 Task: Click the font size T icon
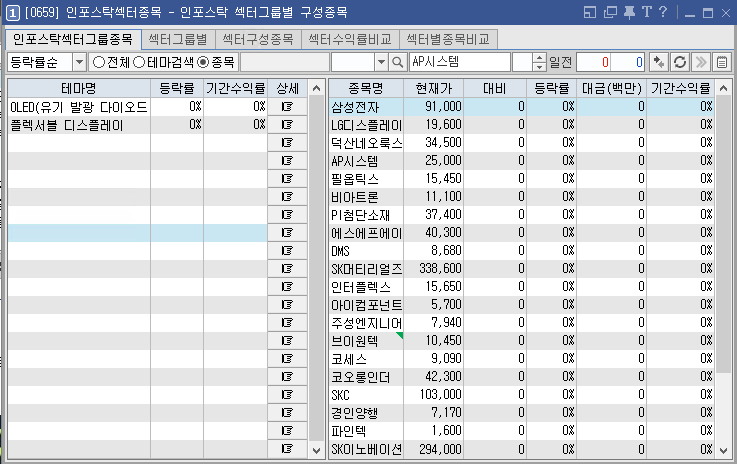pyautogui.click(x=647, y=12)
